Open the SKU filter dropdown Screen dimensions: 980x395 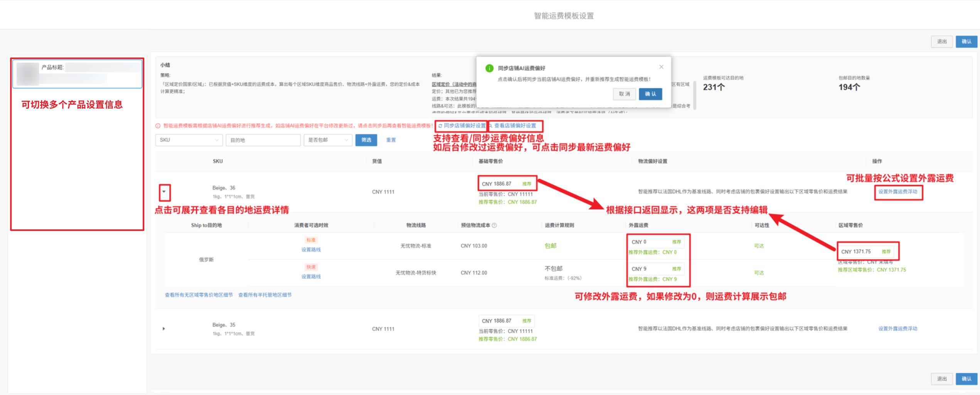pos(189,140)
